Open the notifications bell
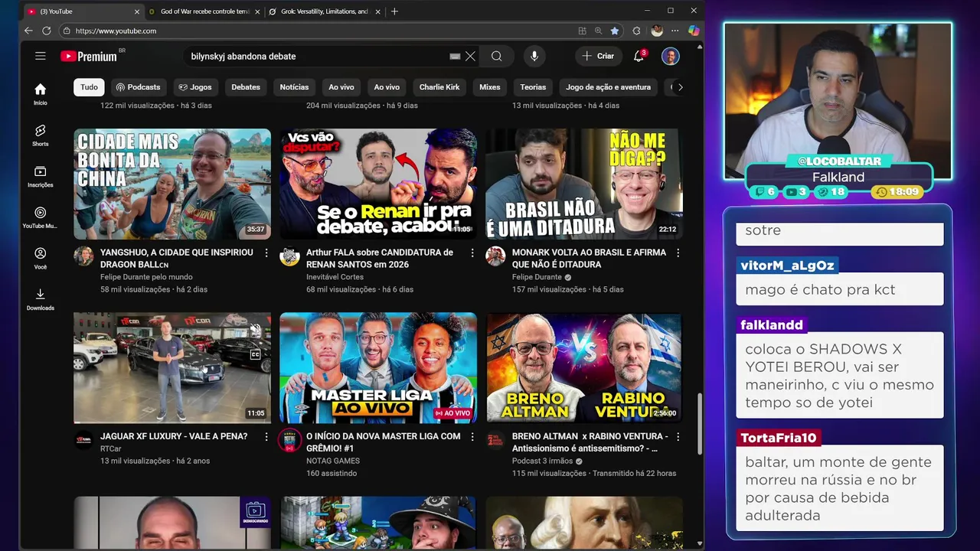The height and width of the screenshot is (551, 980). pos(639,56)
